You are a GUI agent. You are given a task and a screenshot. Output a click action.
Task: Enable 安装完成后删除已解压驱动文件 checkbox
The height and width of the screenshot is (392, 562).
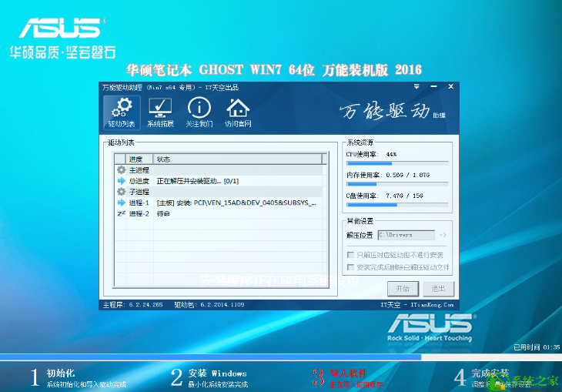[x=350, y=267]
